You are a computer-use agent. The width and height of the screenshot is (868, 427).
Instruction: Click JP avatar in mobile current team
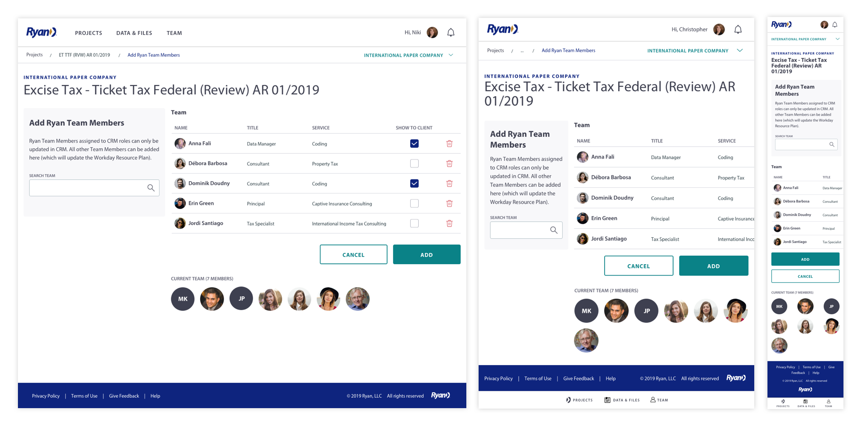[832, 307]
